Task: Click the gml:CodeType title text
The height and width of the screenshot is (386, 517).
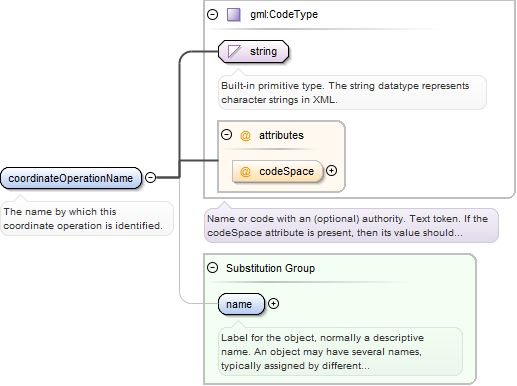Action: (x=284, y=14)
